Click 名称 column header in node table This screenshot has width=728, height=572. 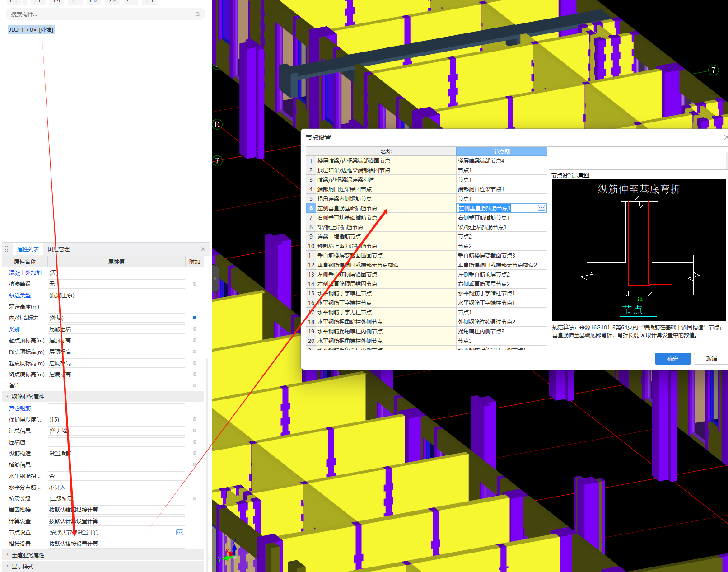coord(386,151)
